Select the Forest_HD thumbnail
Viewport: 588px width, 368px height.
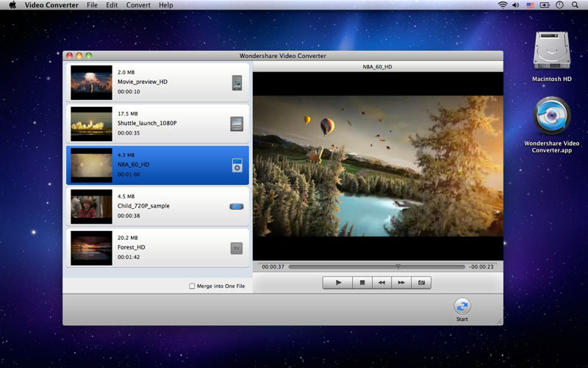pyautogui.click(x=91, y=248)
